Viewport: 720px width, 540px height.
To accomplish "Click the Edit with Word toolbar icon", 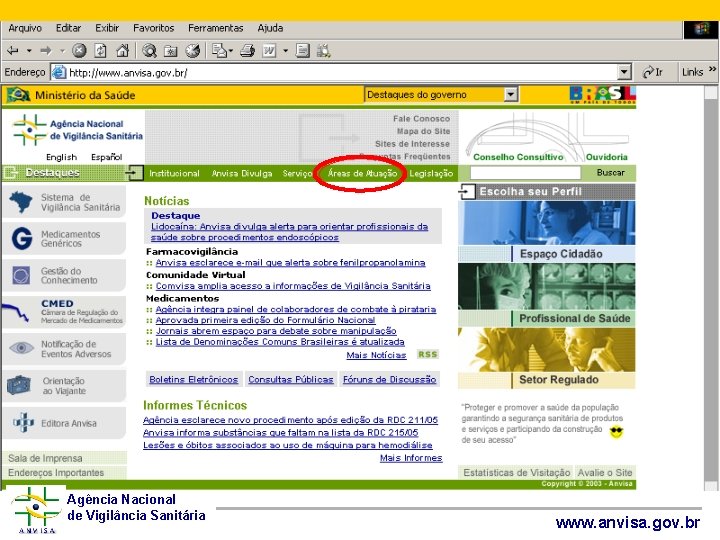I will (x=269, y=51).
